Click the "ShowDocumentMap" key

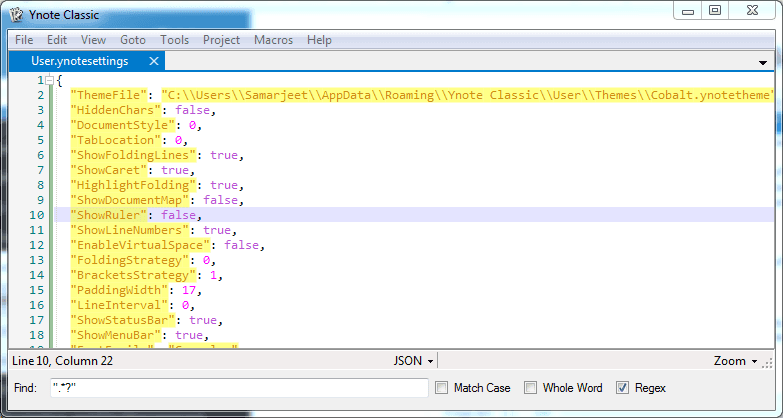[130, 200]
